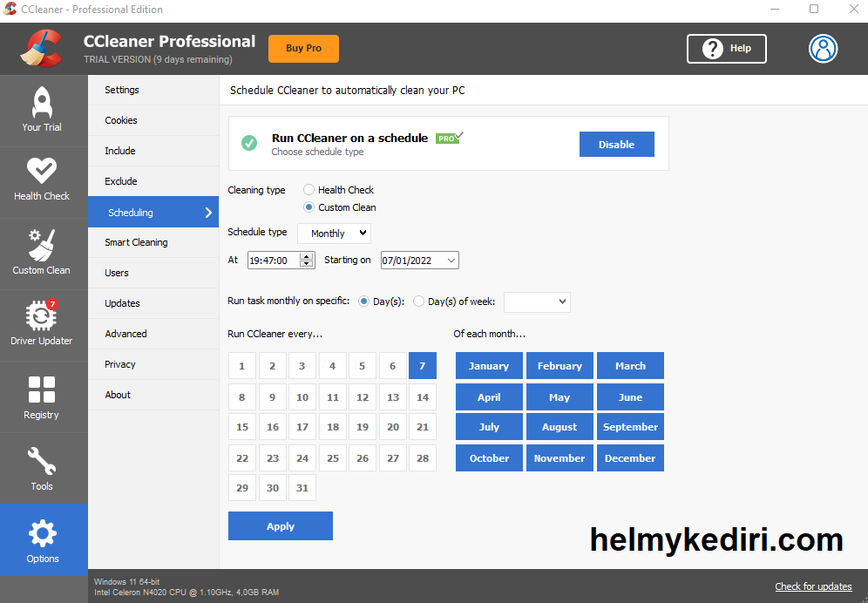Open the Schedule type Monthly dropdown
Image resolution: width=868 pixels, height=603 pixels.
335,234
